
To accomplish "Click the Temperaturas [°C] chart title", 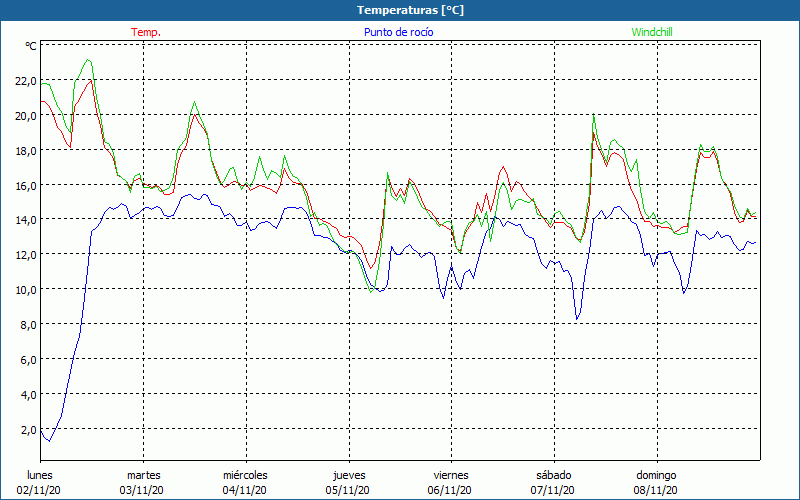I will pyautogui.click(x=411, y=10).
